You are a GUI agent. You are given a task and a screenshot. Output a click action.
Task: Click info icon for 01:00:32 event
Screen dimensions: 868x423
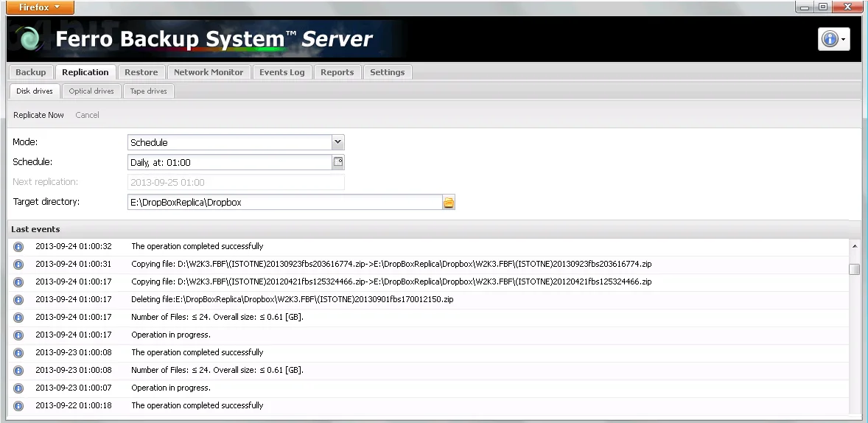click(x=18, y=246)
